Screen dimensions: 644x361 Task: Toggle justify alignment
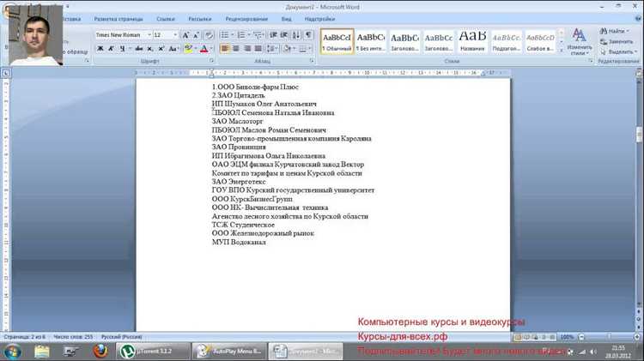point(258,49)
